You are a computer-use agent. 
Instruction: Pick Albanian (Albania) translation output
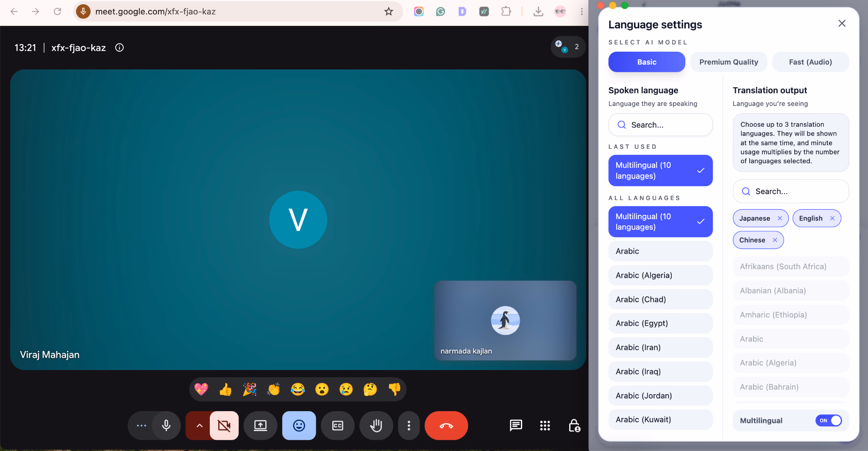pyautogui.click(x=791, y=291)
